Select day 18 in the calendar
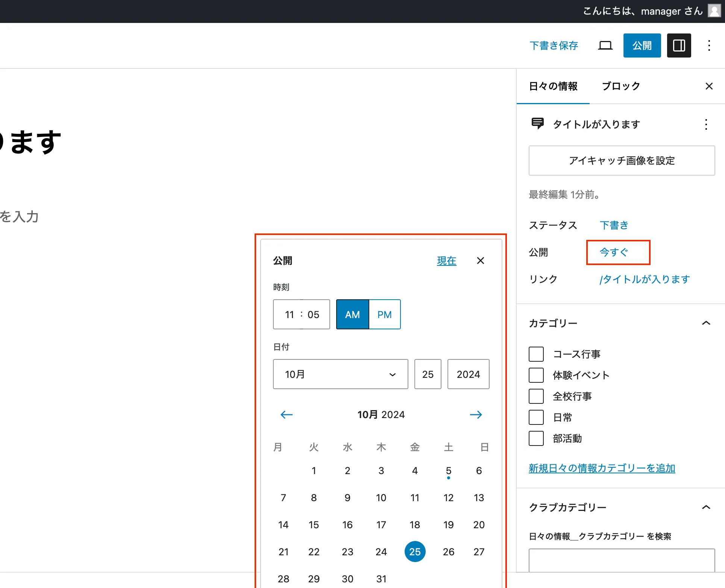Image resolution: width=725 pixels, height=588 pixels. [x=415, y=524]
